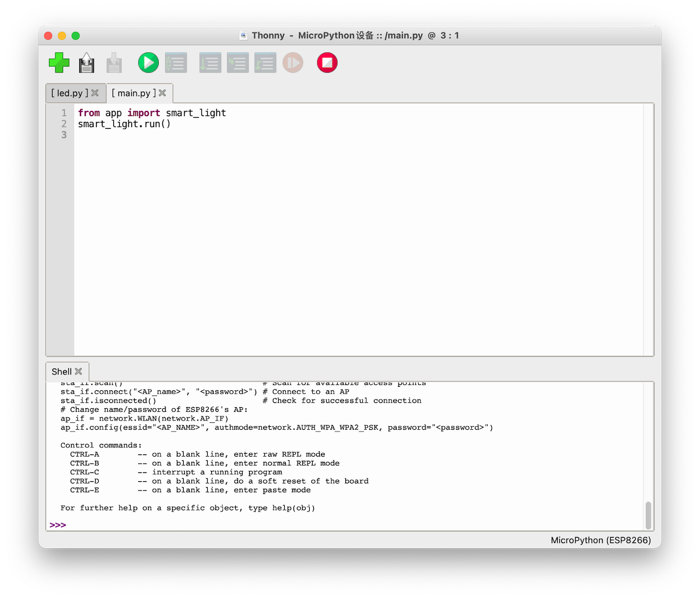
Task: Close the led.py tab
Action: click(x=95, y=93)
